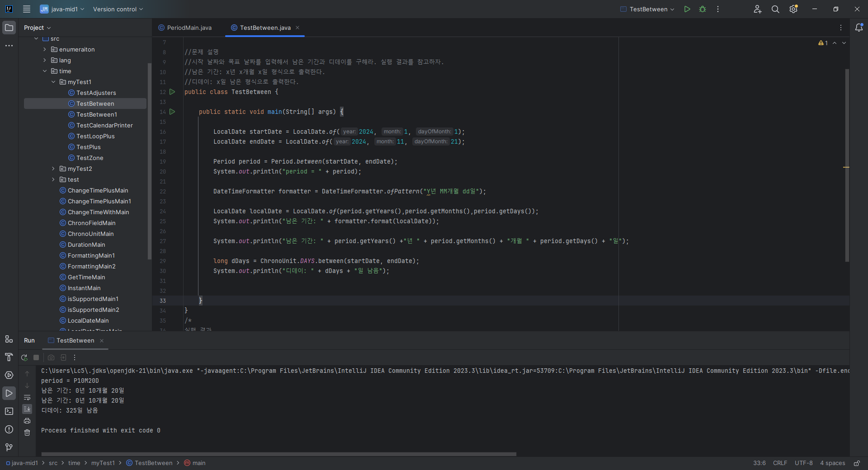Image resolution: width=868 pixels, height=470 pixels.
Task: Open Code With Me add-user icon
Action: click(x=758, y=9)
